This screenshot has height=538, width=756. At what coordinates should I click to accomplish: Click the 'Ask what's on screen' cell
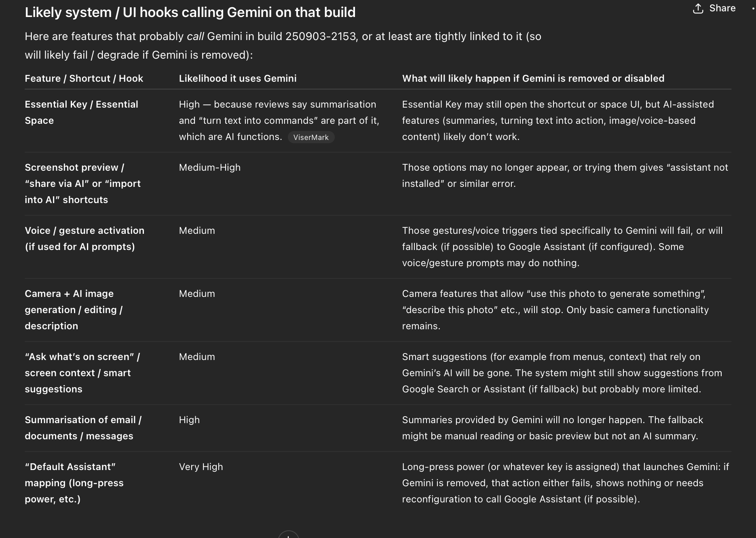pos(82,373)
